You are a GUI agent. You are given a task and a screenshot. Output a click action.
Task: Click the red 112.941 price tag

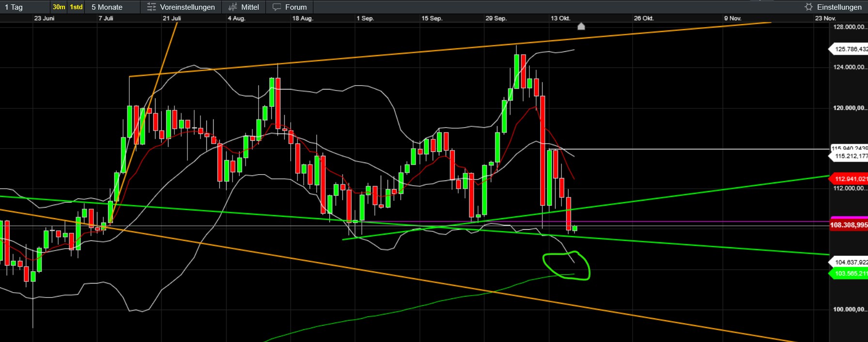coord(850,179)
